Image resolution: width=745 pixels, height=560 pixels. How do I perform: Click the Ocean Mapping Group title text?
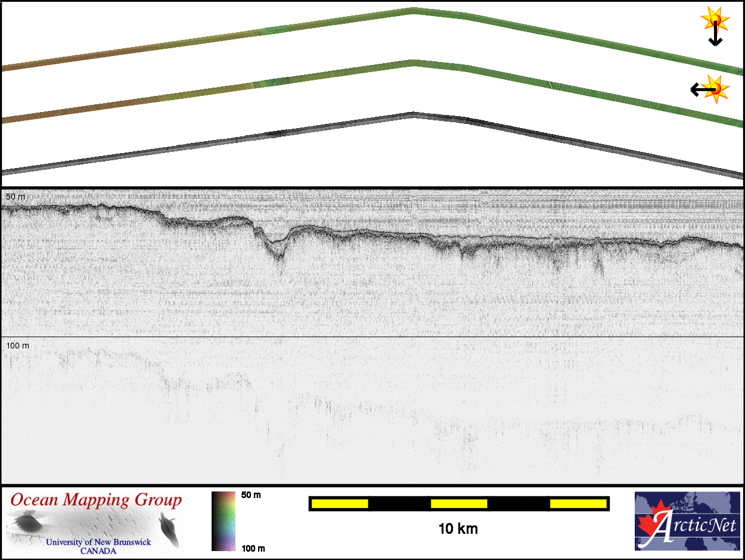click(96, 500)
